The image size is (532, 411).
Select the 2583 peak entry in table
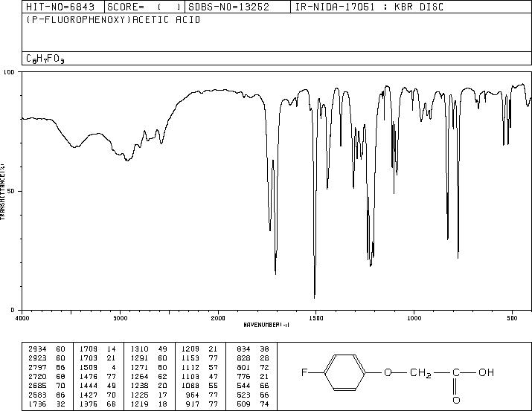tap(47, 395)
